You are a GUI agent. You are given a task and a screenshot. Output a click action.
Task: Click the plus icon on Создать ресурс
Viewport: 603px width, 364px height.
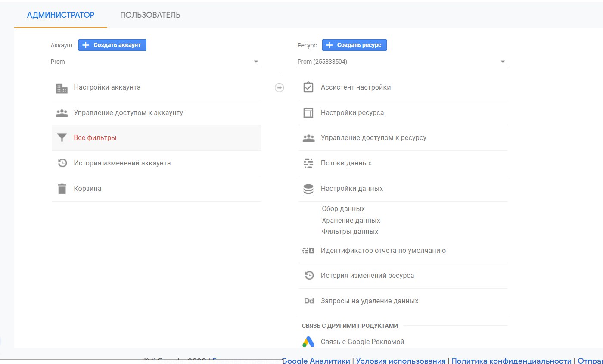pyautogui.click(x=329, y=45)
